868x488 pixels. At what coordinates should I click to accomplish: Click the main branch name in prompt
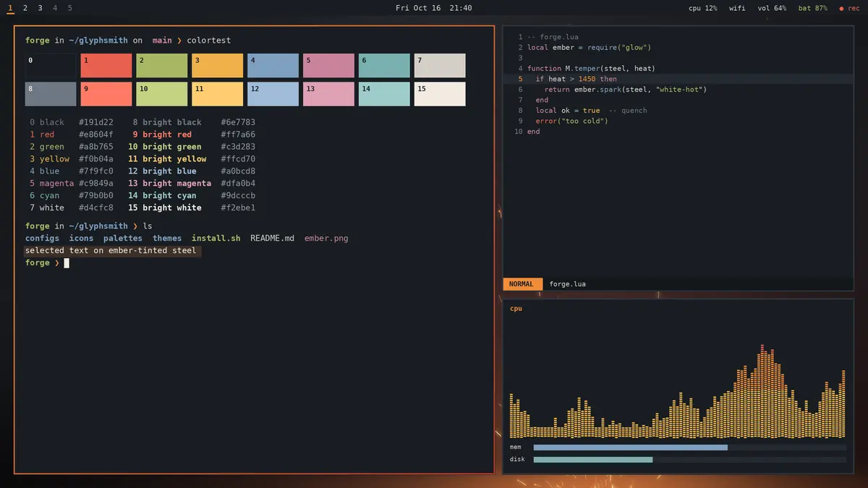coord(162,40)
